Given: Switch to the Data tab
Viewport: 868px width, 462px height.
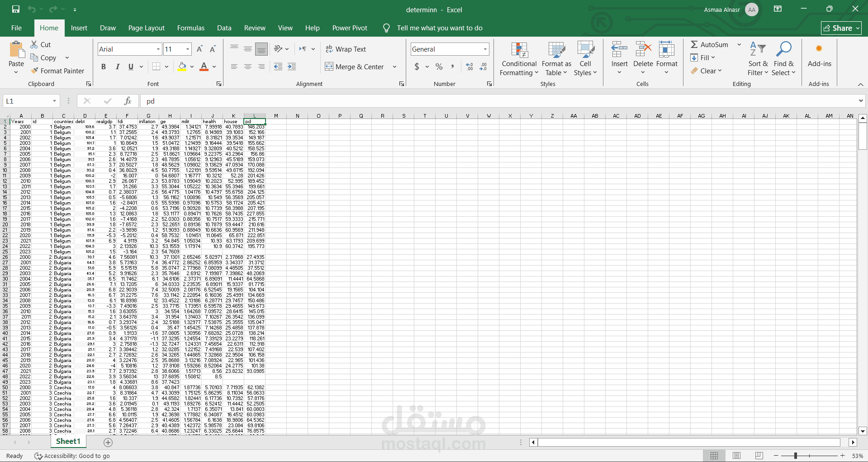Looking at the screenshot, I should pyautogui.click(x=224, y=28).
